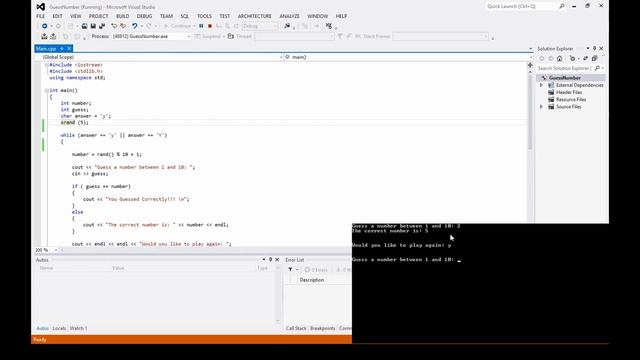Click the Description column header
640x360 pixels.
pos(312,280)
